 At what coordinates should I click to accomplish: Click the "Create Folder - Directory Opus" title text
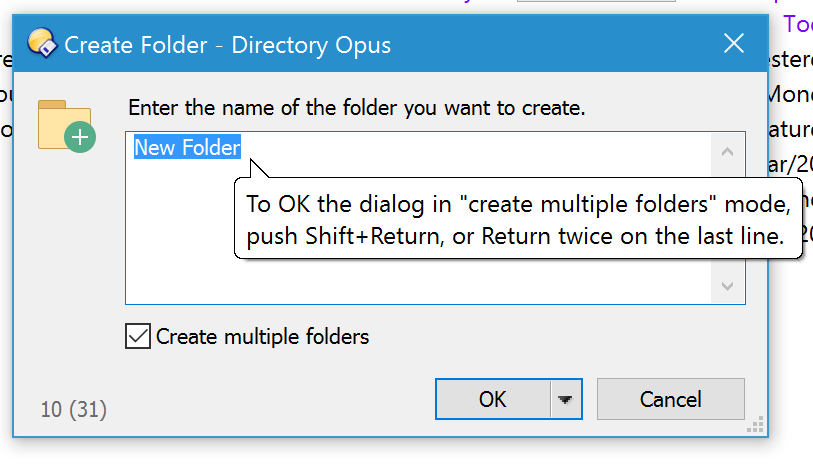pyautogui.click(x=228, y=45)
